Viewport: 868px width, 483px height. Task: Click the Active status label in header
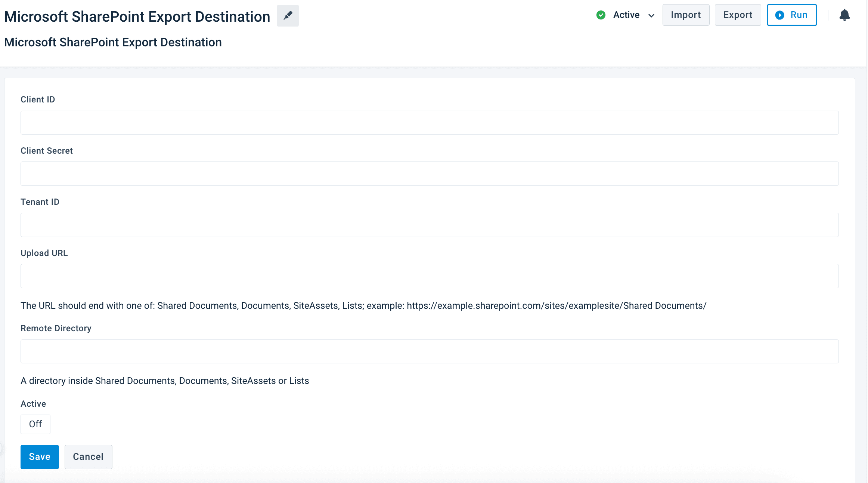[x=626, y=15]
